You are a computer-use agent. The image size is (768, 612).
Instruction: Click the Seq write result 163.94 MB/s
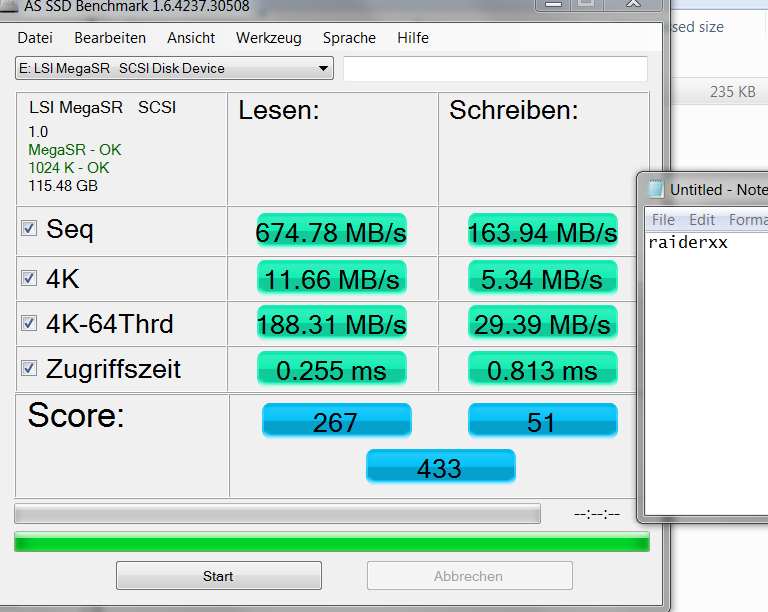(x=543, y=231)
